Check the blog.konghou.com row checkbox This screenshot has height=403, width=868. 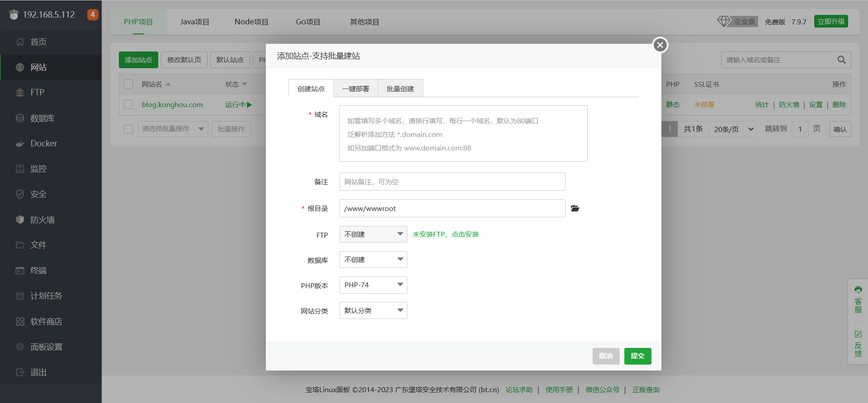(x=128, y=104)
